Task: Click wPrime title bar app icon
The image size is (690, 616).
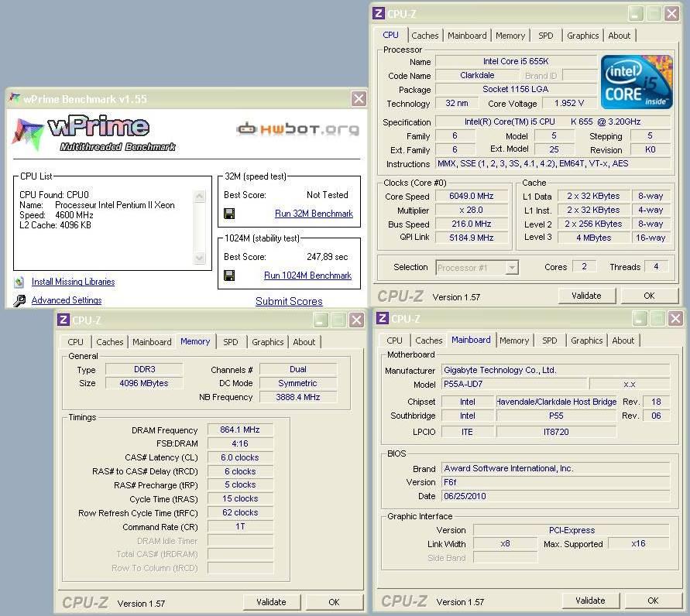Action: click(15, 98)
